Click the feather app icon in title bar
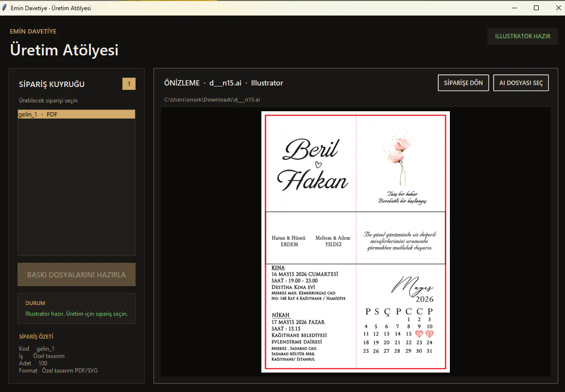565x392 pixels. pos(4,8)
